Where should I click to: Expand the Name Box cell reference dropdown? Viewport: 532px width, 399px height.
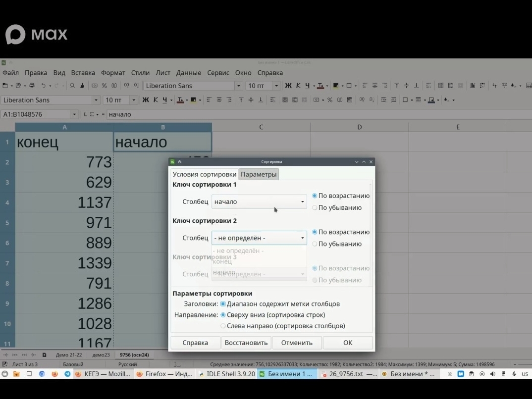coord(74,114)
